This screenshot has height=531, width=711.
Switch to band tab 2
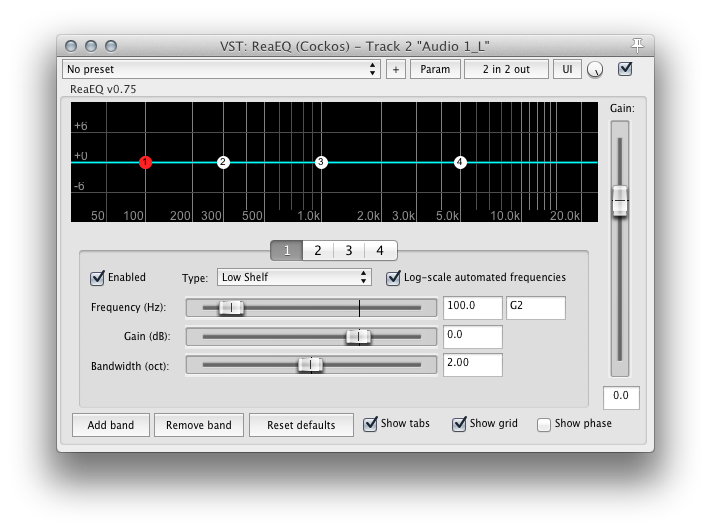pos(318,250)
